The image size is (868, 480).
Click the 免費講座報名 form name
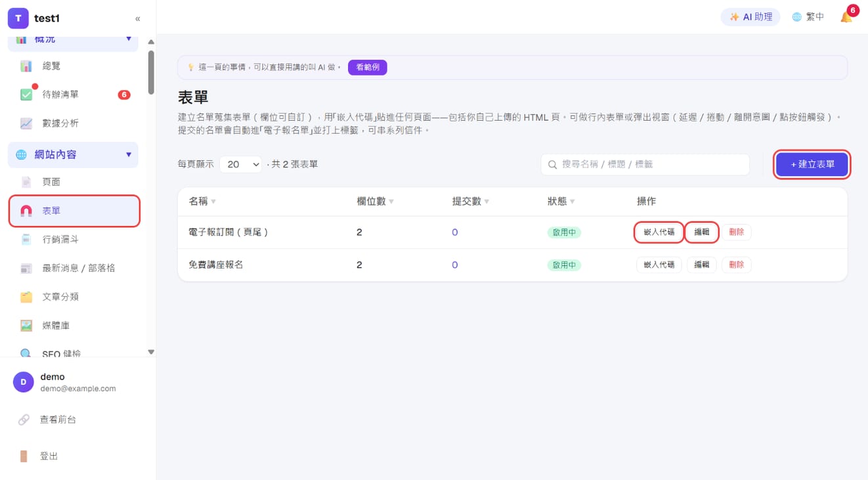click(216, 265)
